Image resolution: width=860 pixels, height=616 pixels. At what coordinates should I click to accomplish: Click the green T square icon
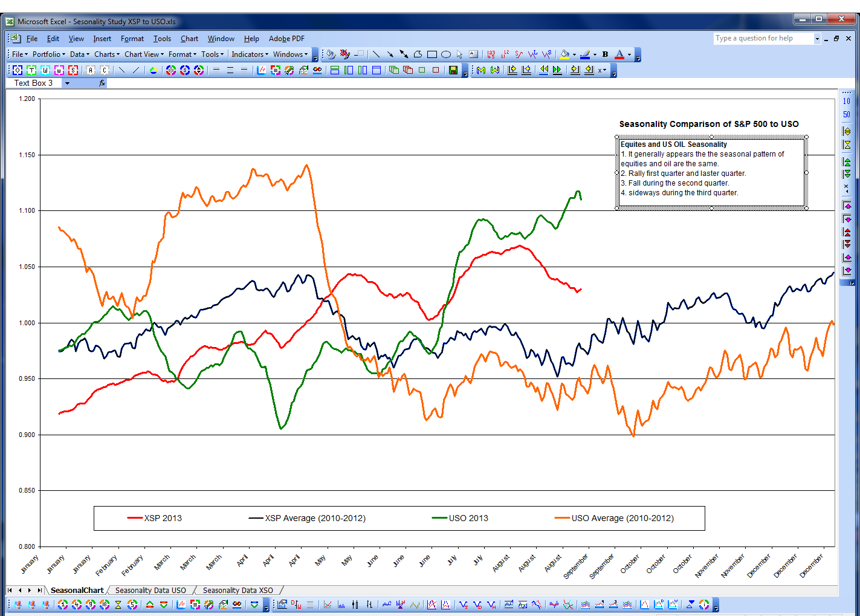[31, 70]
